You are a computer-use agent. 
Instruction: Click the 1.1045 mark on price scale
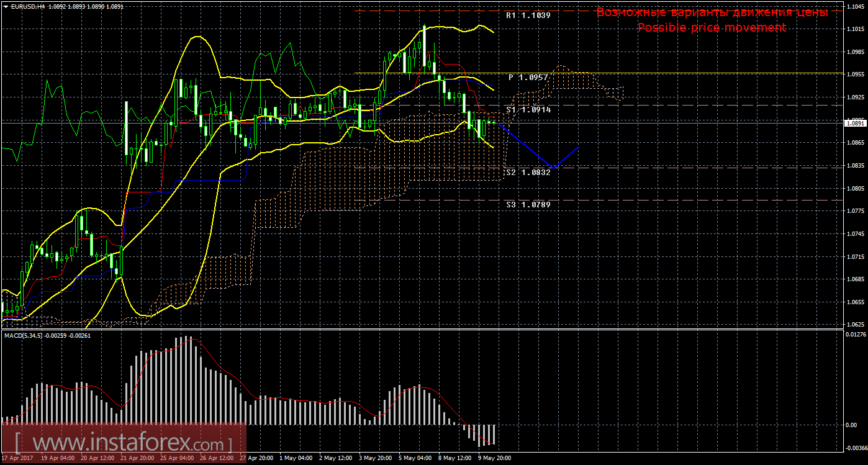[x=855, y=6]
